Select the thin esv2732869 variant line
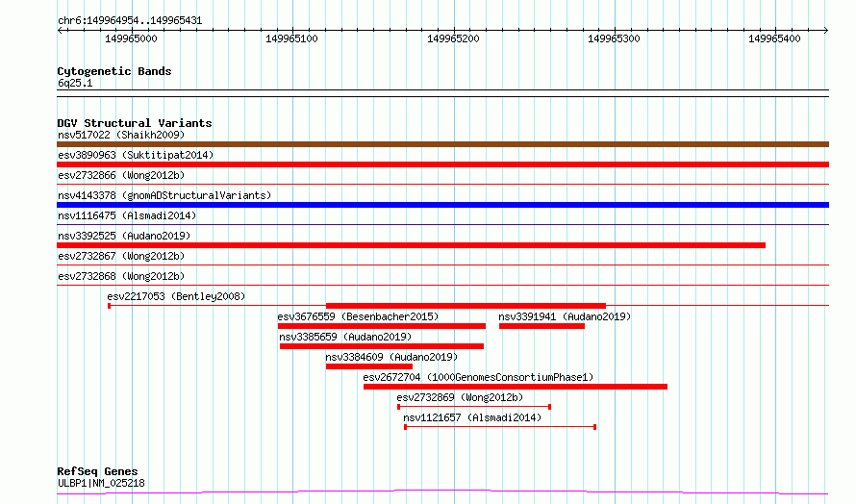Screen dimensions: 856x504 coord(474,407)
